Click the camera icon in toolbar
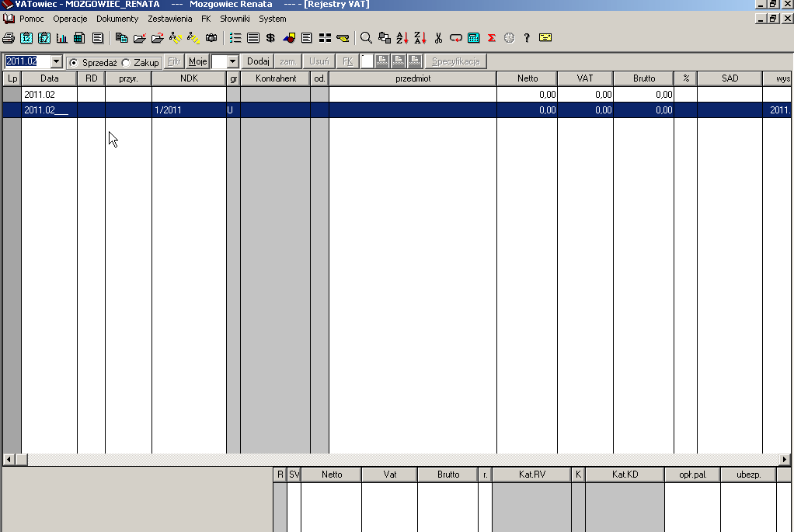The width and height of the screenshot is (794, 532). click(211, 37)
